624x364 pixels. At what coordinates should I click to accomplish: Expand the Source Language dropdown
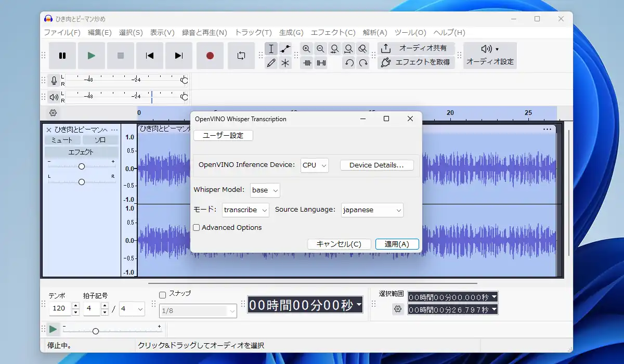(372, 210)
